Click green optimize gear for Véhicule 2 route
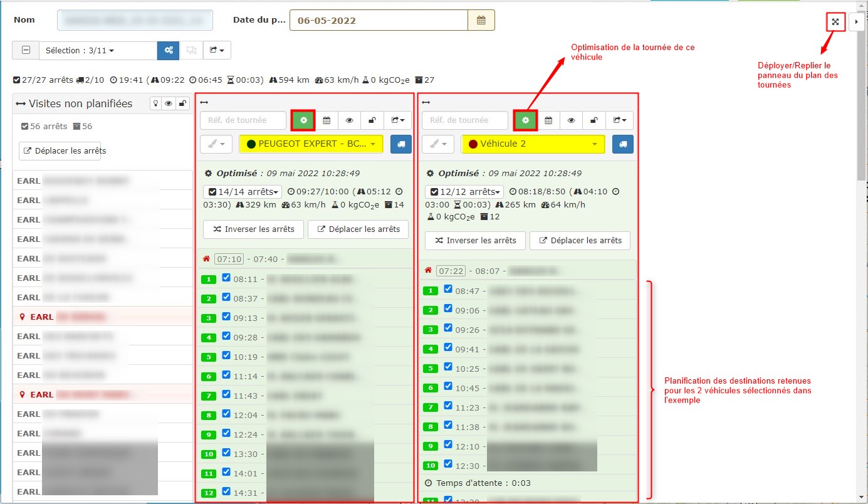The width and height of the screenshot is (868, 504). (x=525, y=120)
